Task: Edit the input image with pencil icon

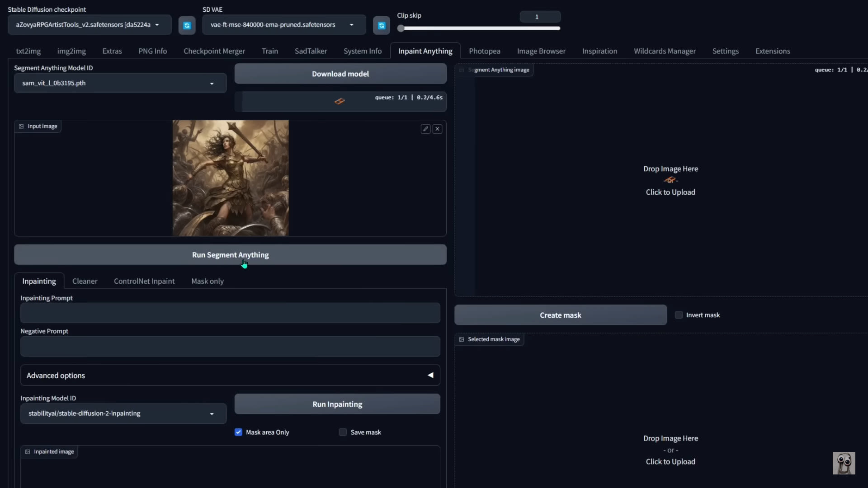Action: [425, 129]
